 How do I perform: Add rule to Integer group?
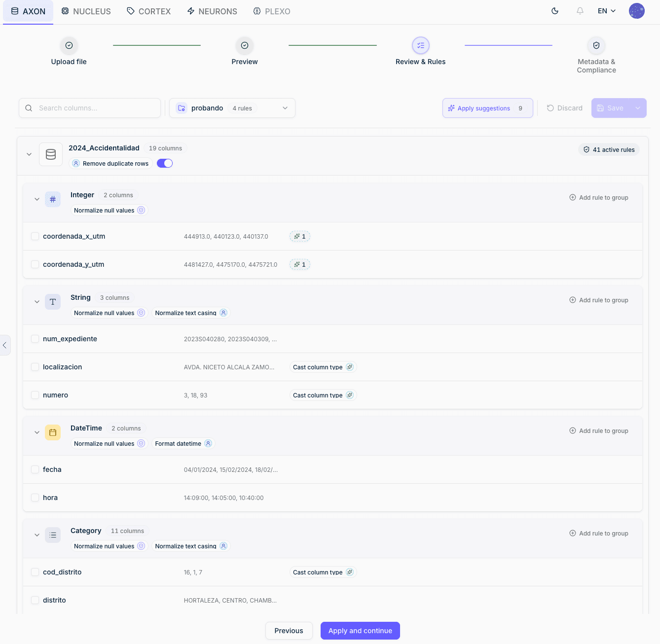click(x=599, y=198)
